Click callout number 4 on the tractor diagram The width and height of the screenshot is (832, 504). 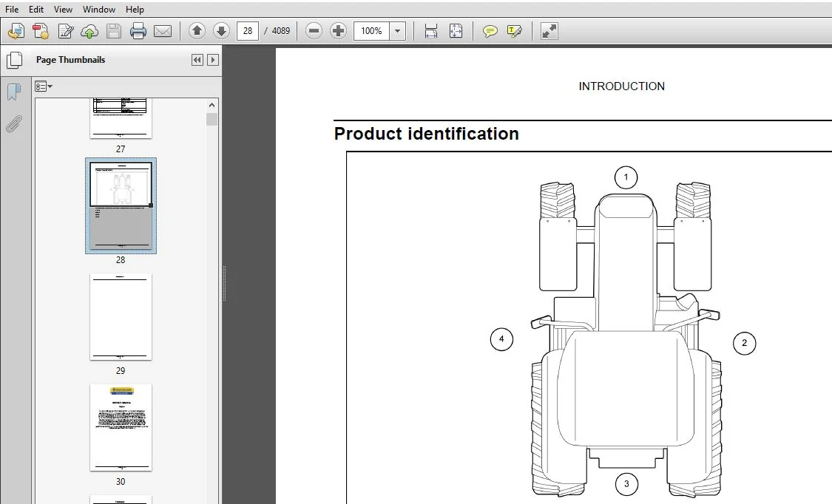coord(501,339)
